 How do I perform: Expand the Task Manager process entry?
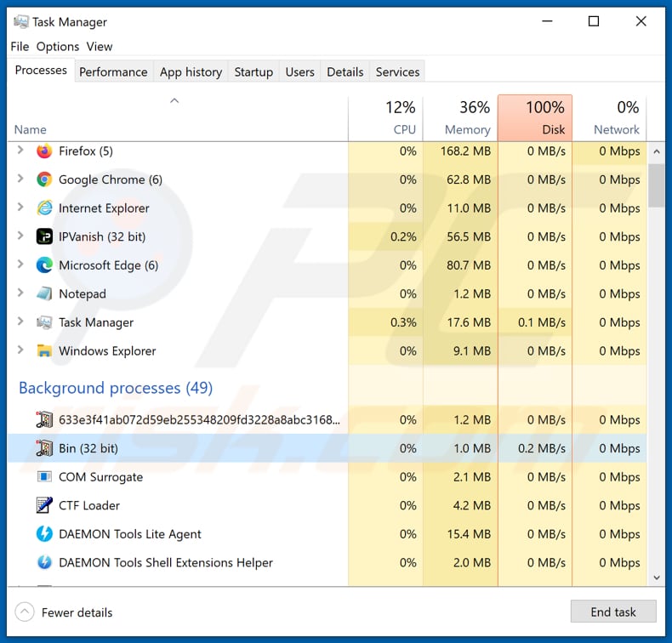20,321
